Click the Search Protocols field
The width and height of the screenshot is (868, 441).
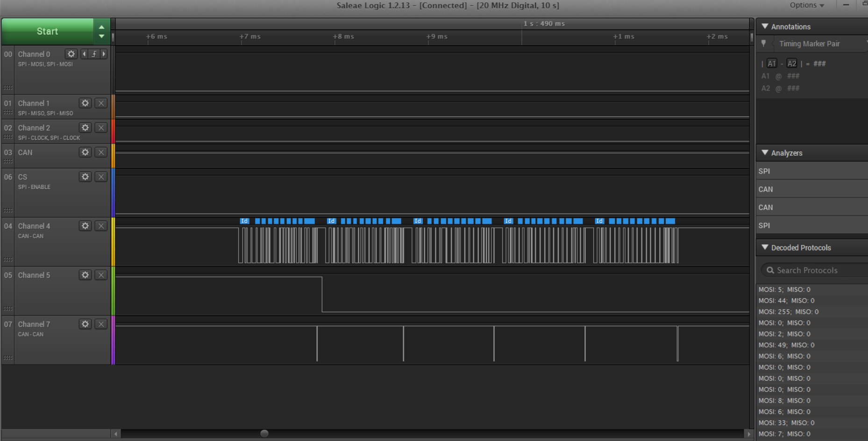coord(815,270)
